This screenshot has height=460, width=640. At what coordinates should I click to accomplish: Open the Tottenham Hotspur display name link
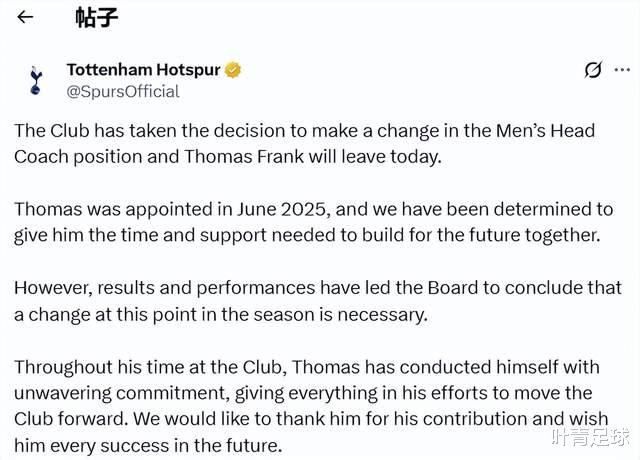click(142, 70)
